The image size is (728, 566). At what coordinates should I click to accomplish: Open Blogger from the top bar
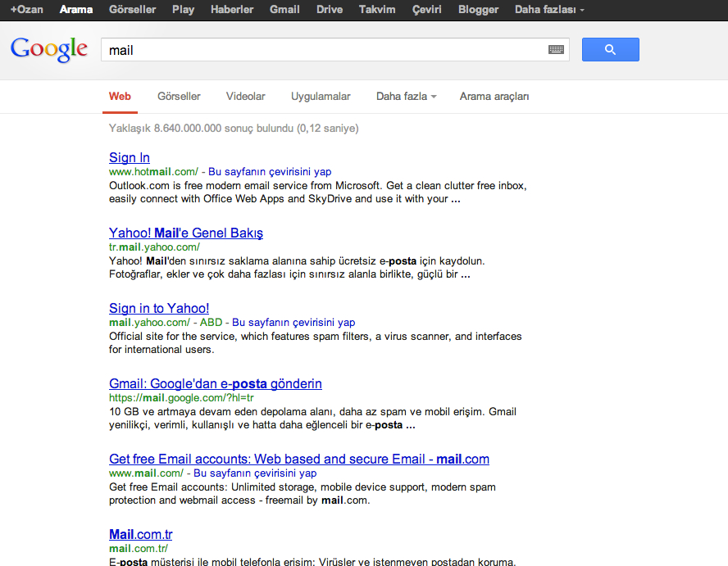478,9
